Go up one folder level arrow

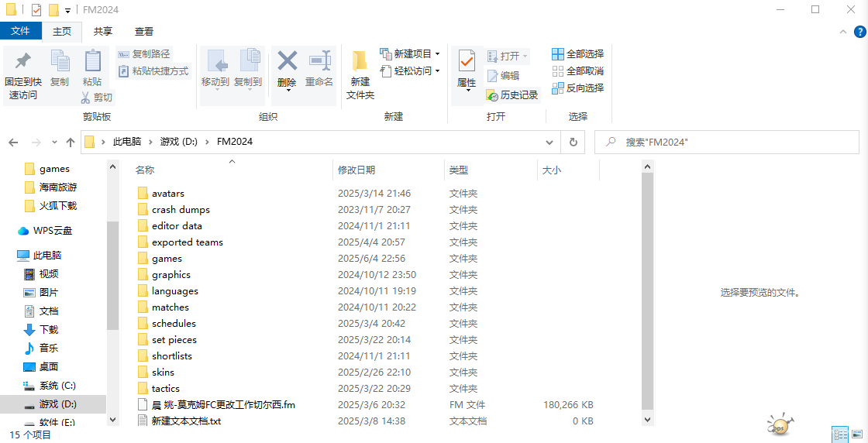[71, 143]
